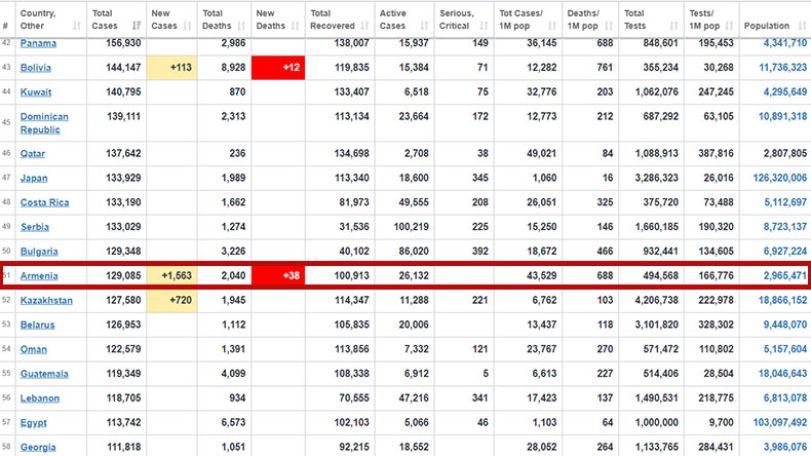The height and width of the screenshot is (456, 811).
Task: Sort table by Serious, Critical arrows
Action: coord(484,26)
